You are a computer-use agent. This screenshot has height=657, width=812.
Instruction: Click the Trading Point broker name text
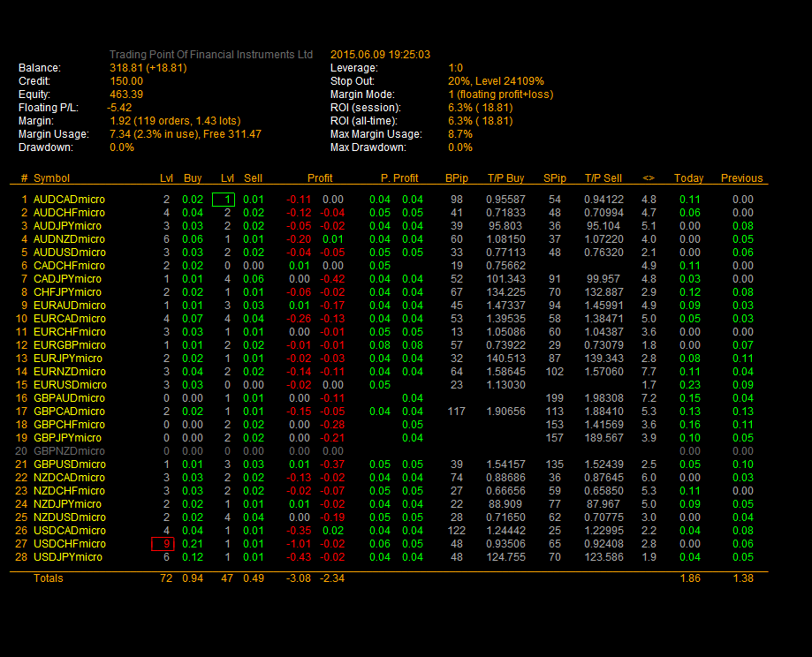211,55
